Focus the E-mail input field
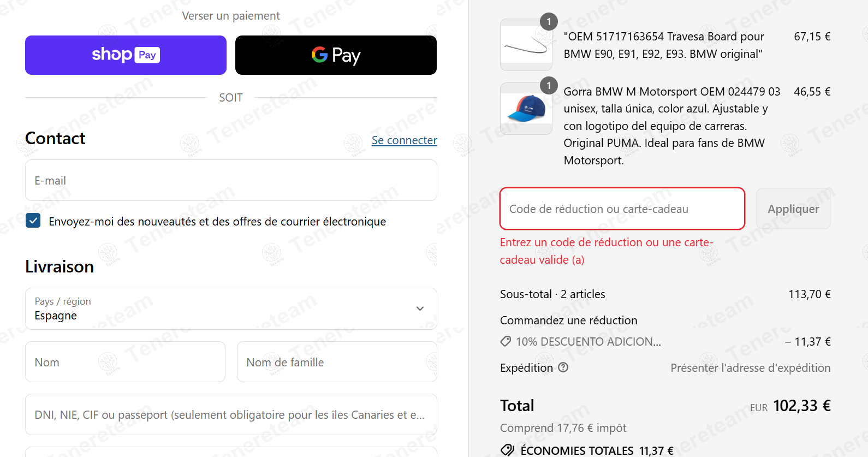Image resolution: width=868 pixels, height=457 pixels. (231, 180)
